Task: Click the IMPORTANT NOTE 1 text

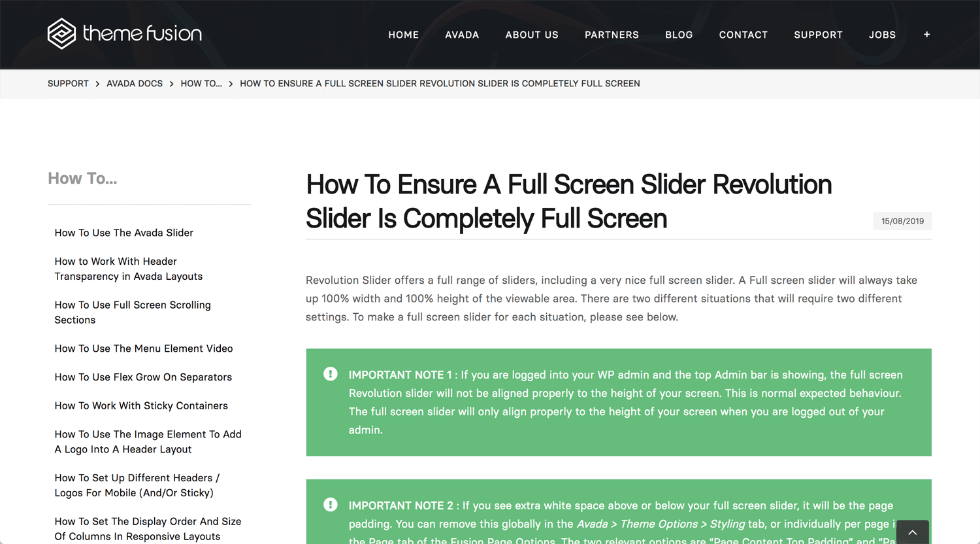Action: pos(626,402)
